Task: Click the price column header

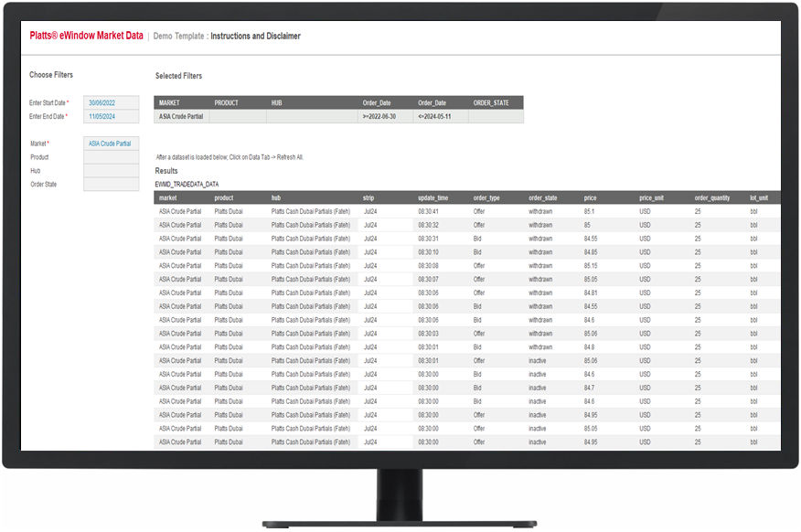Action: 590,197
